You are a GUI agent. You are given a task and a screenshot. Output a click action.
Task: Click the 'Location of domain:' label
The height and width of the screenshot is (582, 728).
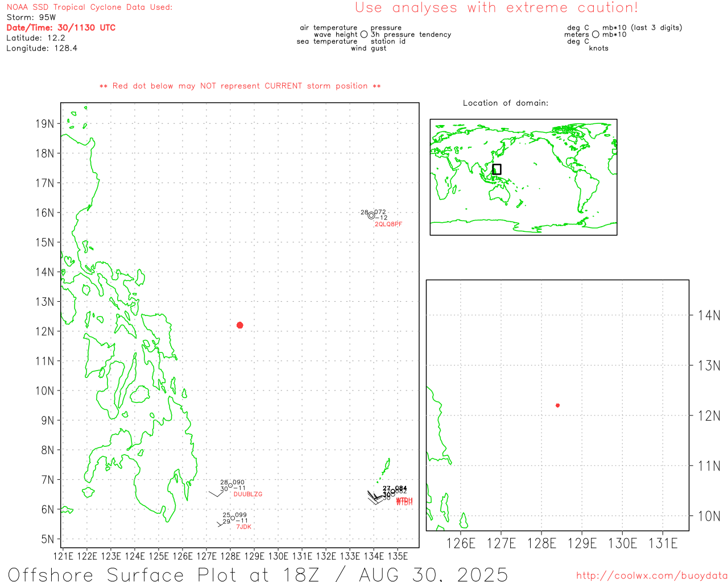[506, 103]
